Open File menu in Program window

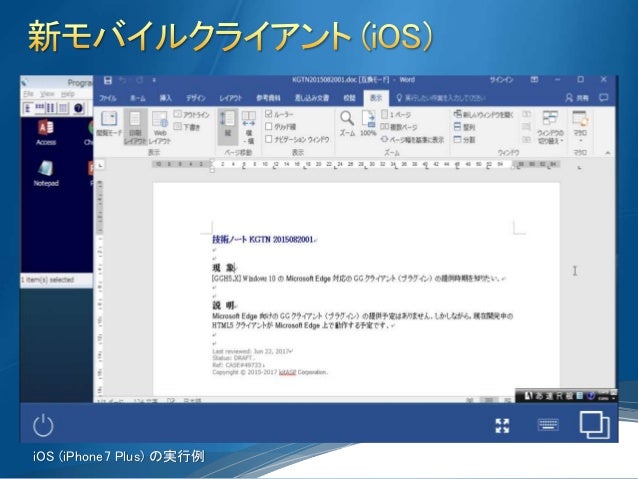[28, 94]
